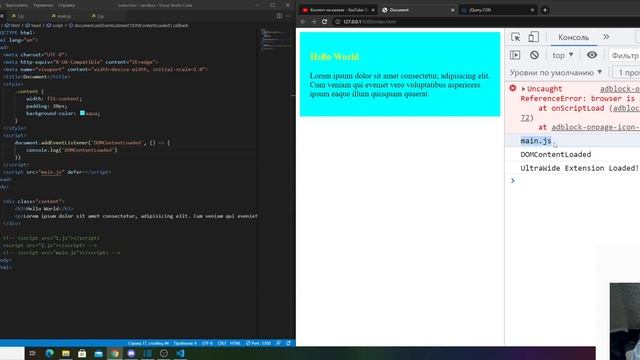Switch to the YouTube browser tab
Image resolution: width=640 pixels, height=360 pixels.
tap(337, 10)
